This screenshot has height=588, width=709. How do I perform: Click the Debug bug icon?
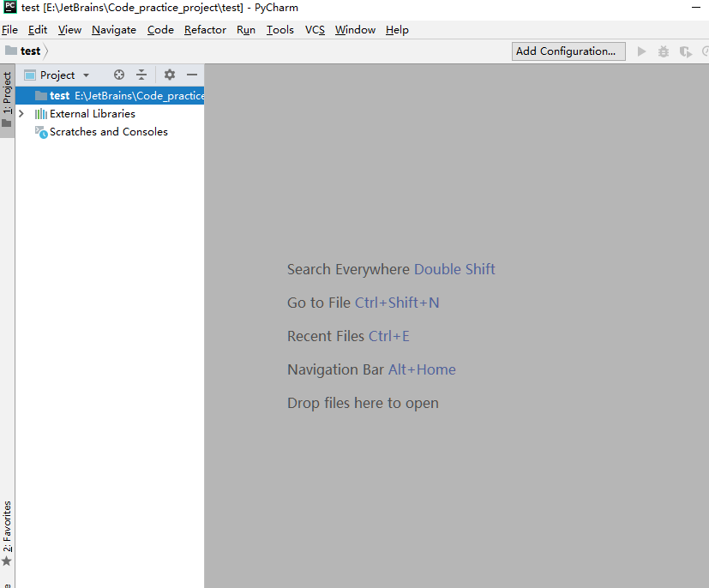664,51
